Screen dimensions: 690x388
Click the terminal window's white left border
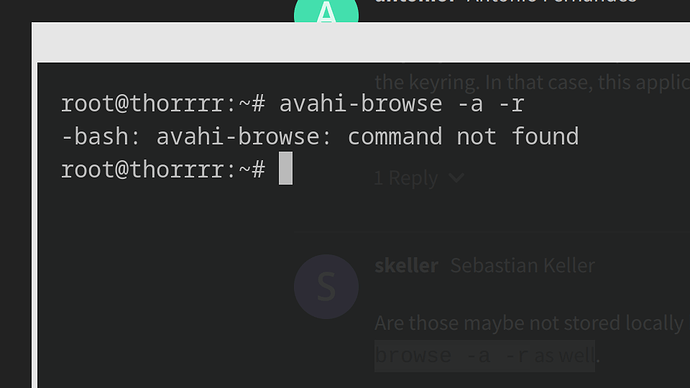coord(34,207)
